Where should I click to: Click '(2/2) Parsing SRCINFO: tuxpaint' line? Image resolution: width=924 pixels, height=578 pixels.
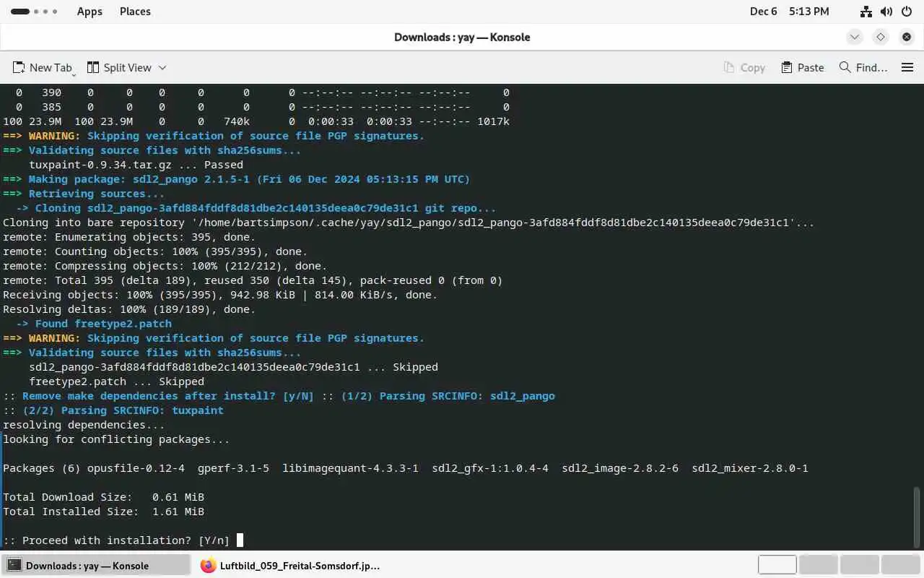(113, 410)
